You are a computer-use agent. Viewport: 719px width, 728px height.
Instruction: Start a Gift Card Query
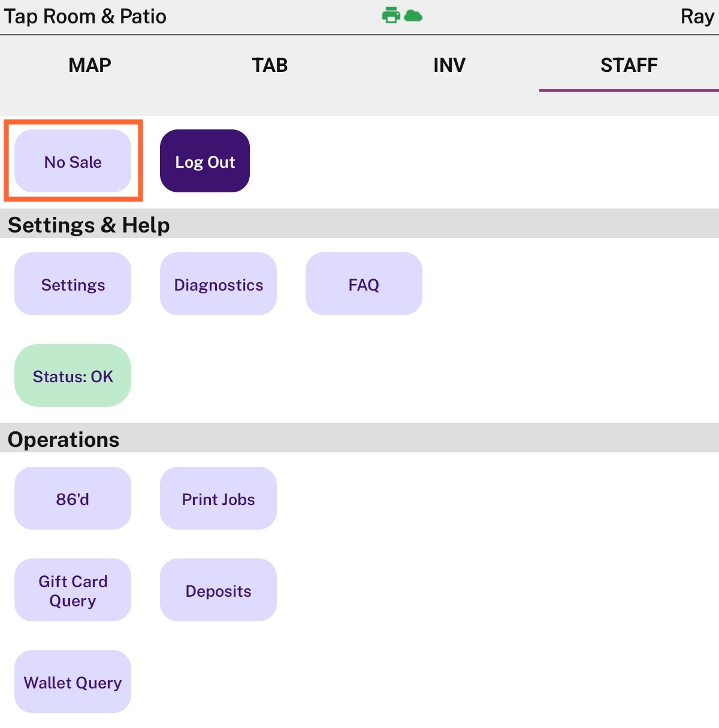(72, 590)
